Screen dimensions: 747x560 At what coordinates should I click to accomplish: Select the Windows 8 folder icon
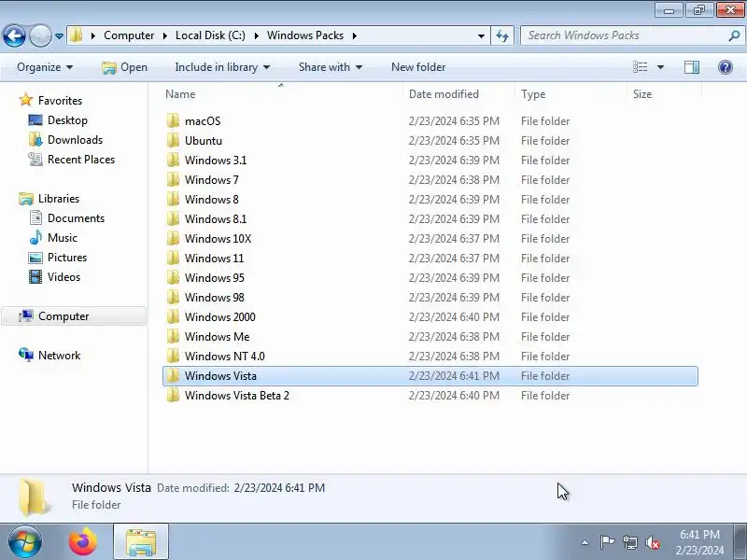tap(173, 199)
